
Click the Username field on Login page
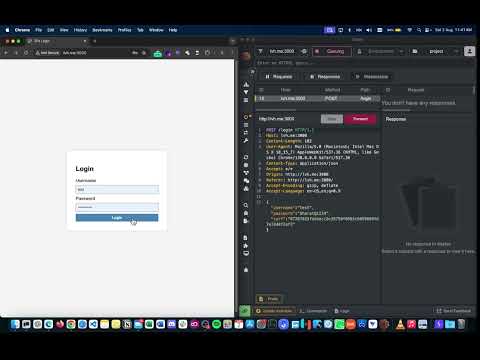tap(117, 190)
